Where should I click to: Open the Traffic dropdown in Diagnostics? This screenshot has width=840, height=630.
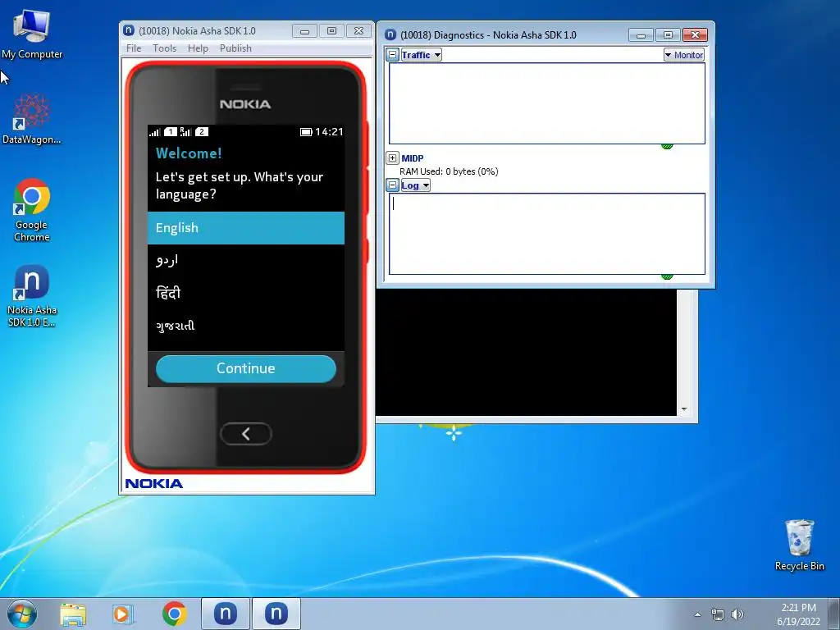(421, 55)
